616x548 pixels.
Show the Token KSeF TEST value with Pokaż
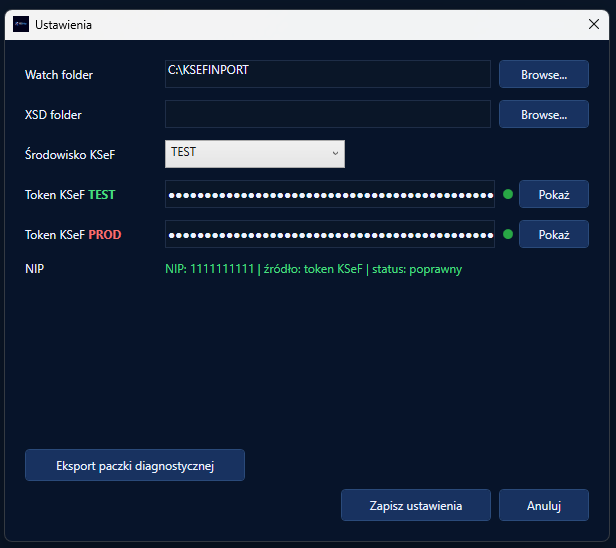pos(553,194)
